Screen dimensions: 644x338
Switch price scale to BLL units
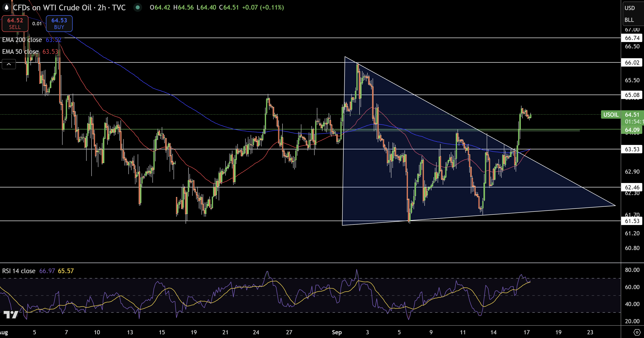point(630,20)
